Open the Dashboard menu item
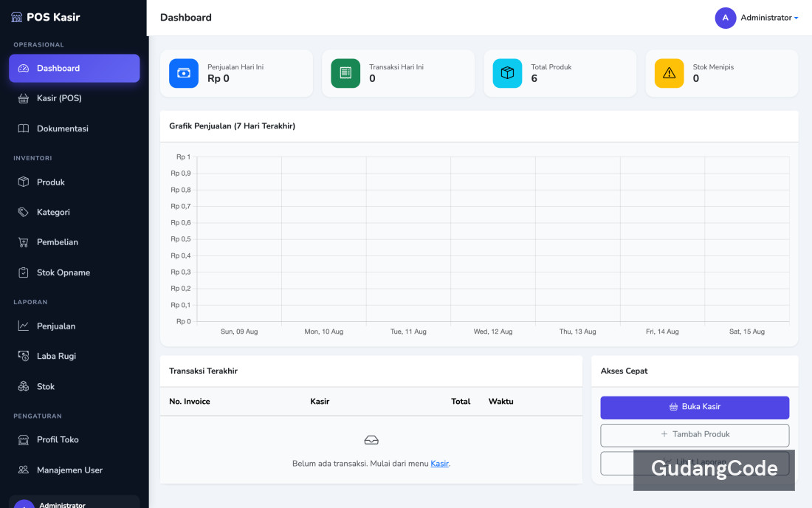The height and width of the screenshot is (508, 812). [74, 69]
